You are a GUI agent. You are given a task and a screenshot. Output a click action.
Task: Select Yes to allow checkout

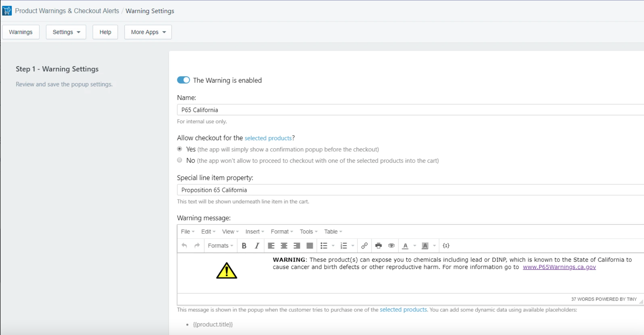tap(180, 149)
